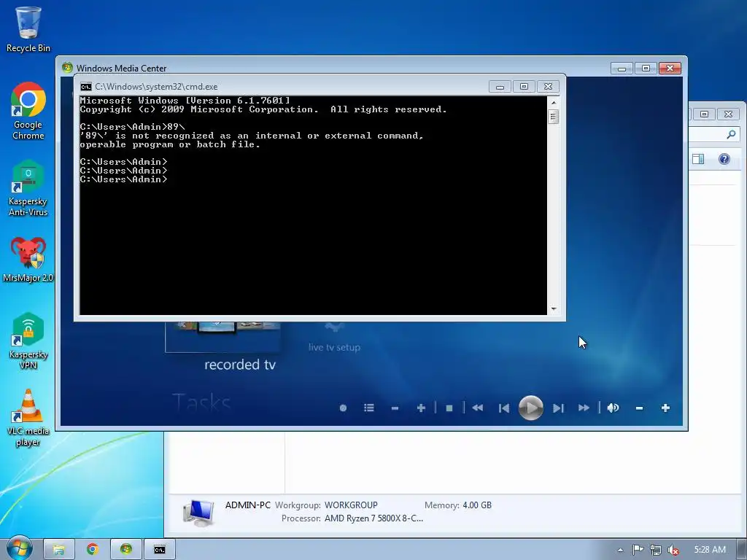Open the guide list icon in Media Center
747x560 pixels.
click(368, 408)
